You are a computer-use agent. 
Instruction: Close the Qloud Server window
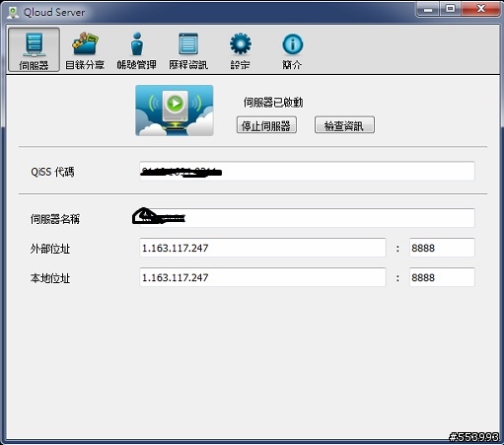[x=481, y=9]
